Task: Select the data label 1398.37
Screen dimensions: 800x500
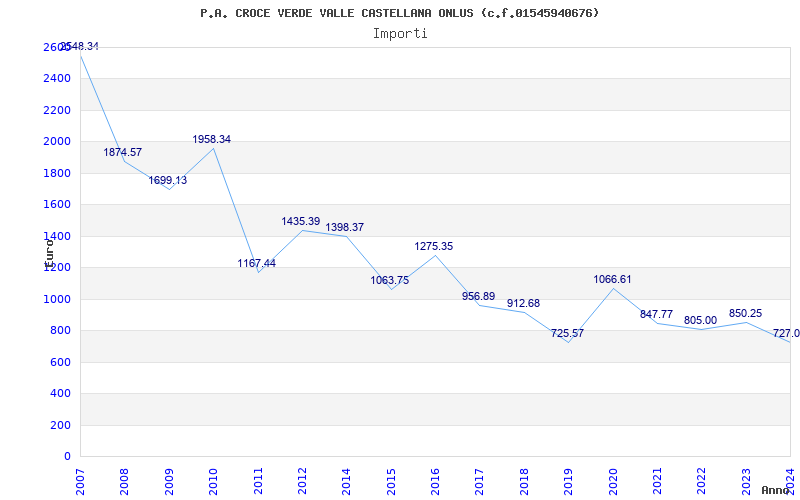Action: (x=345, y=227)
